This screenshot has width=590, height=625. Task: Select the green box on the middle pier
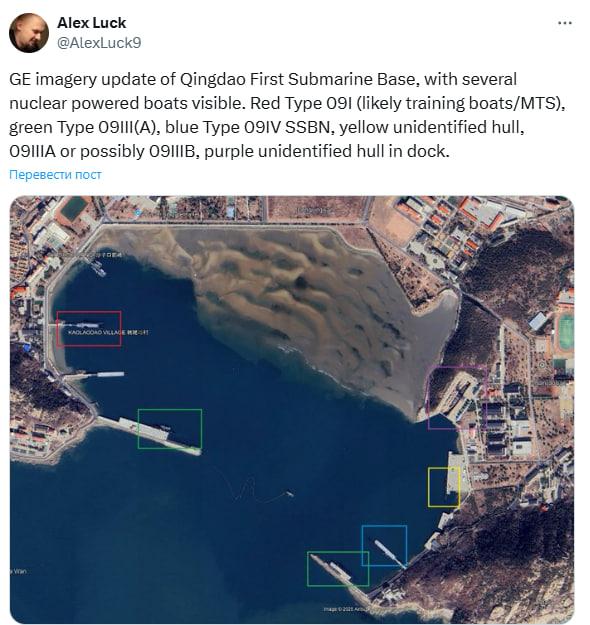170,428
